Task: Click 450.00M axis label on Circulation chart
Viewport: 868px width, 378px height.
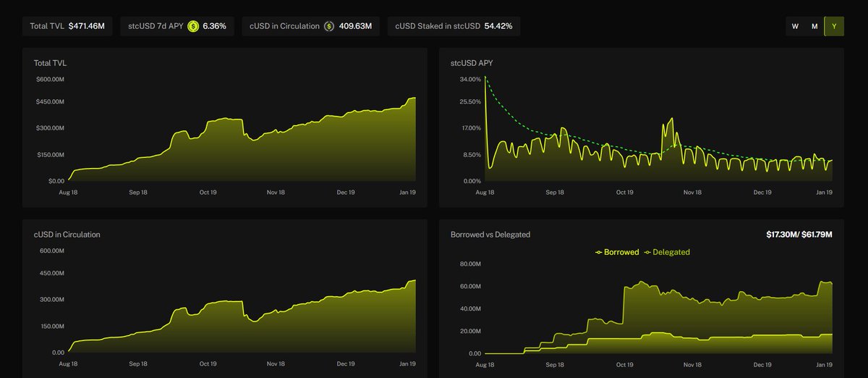Action: (x=53, y=273)
